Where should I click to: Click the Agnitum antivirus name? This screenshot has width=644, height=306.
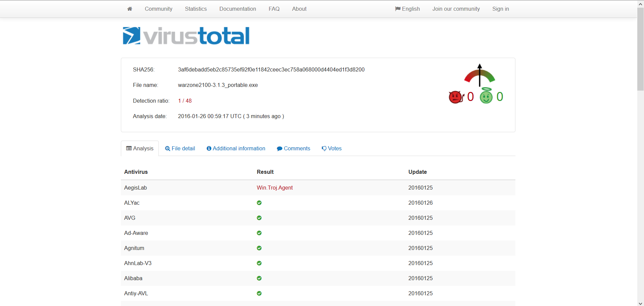pos(134,248)
